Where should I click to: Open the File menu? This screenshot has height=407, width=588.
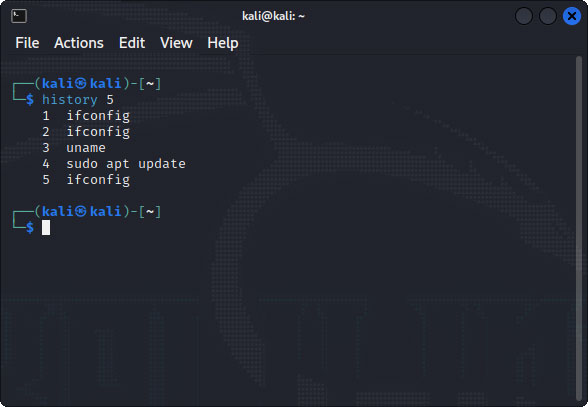[x=27, y=43]
